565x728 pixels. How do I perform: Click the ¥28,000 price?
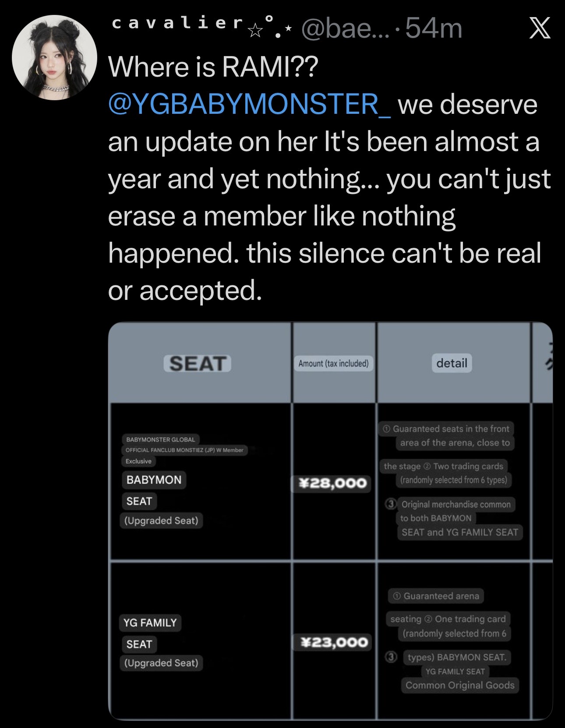(333, 483)
